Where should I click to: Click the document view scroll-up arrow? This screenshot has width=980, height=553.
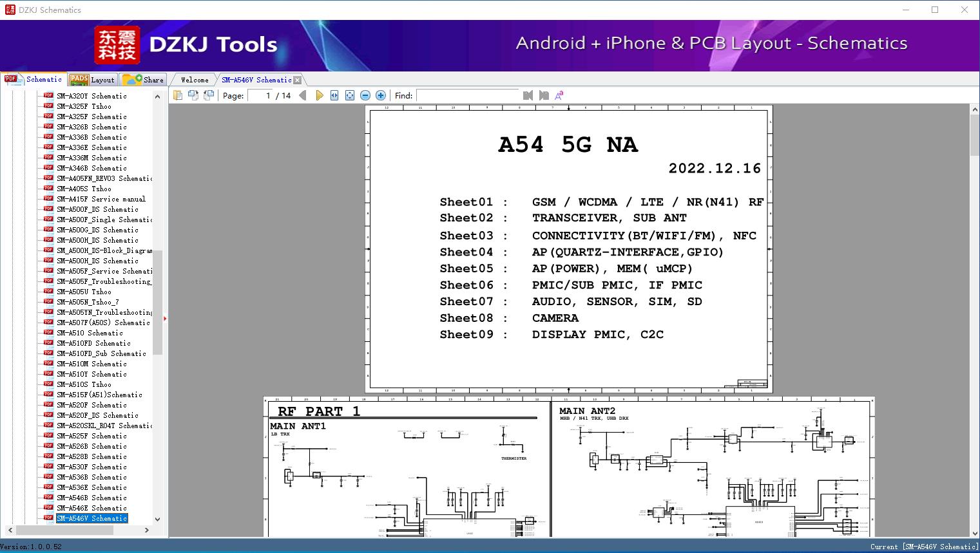pyautogui.click(x=974, y=110)
